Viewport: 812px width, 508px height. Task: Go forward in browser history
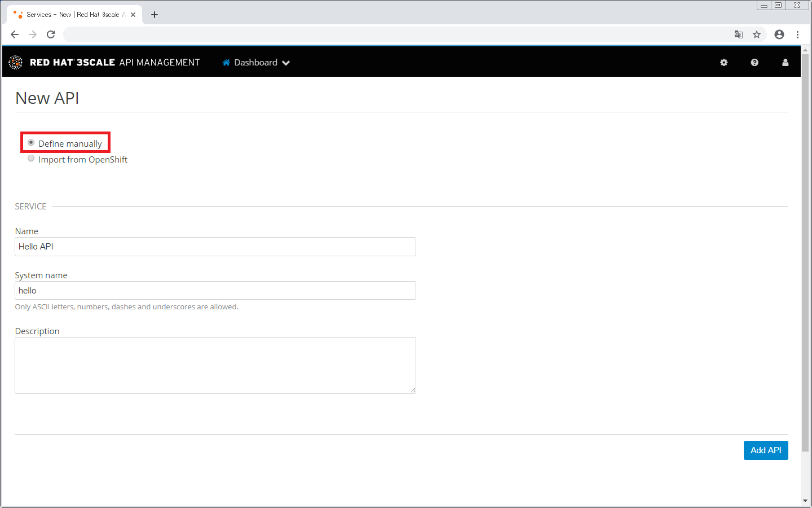tap(33, 34)
